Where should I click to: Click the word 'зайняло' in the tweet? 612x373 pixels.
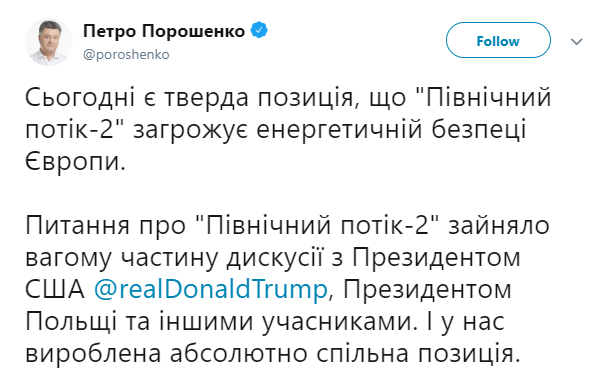pyautogui.click(x=499, y=226)
